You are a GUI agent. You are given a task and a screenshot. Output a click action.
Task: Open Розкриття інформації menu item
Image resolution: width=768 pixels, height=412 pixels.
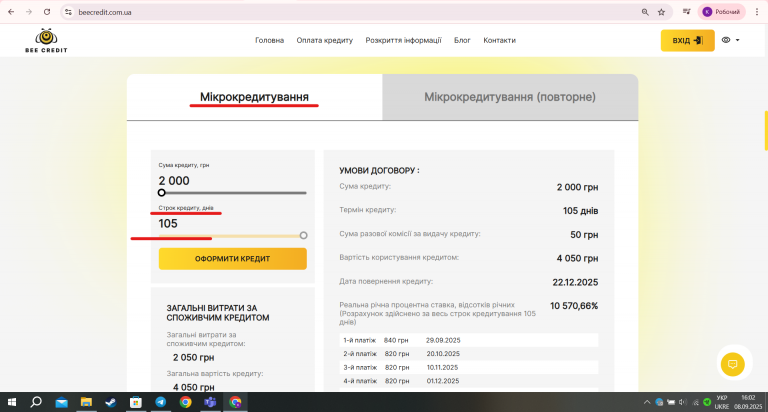[x=403, y=40]
